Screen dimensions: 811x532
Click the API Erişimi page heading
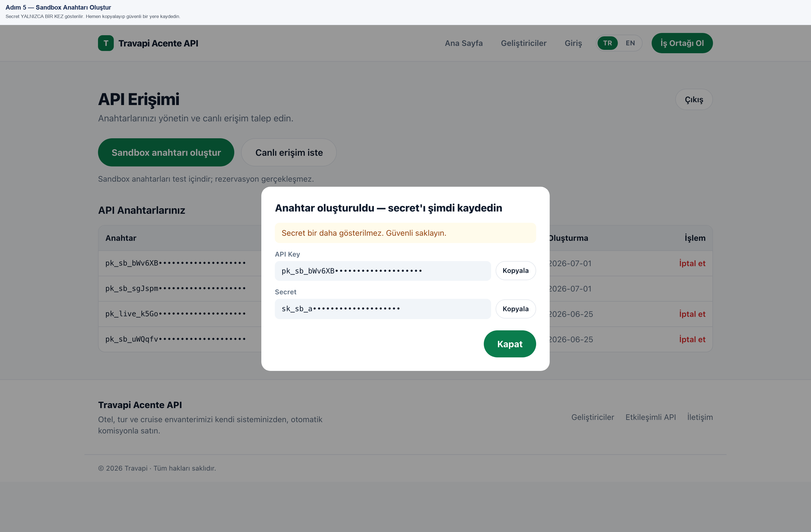[x=139, y=99]
